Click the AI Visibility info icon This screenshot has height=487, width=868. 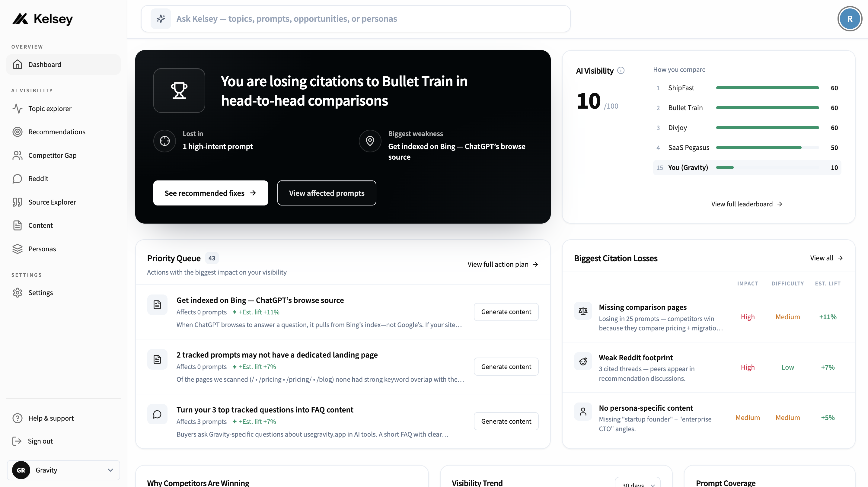(621, 70)
